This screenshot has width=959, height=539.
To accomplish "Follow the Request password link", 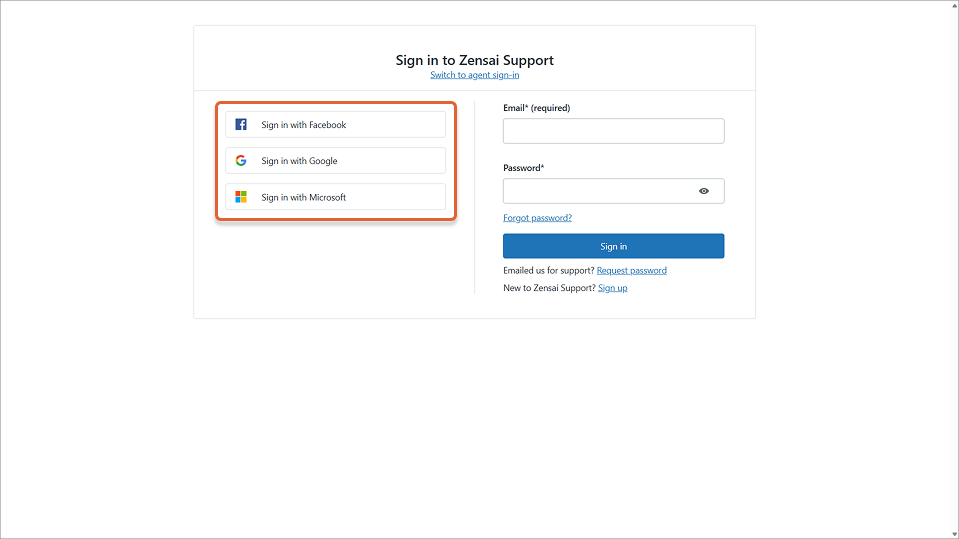I will coord(632,270).
